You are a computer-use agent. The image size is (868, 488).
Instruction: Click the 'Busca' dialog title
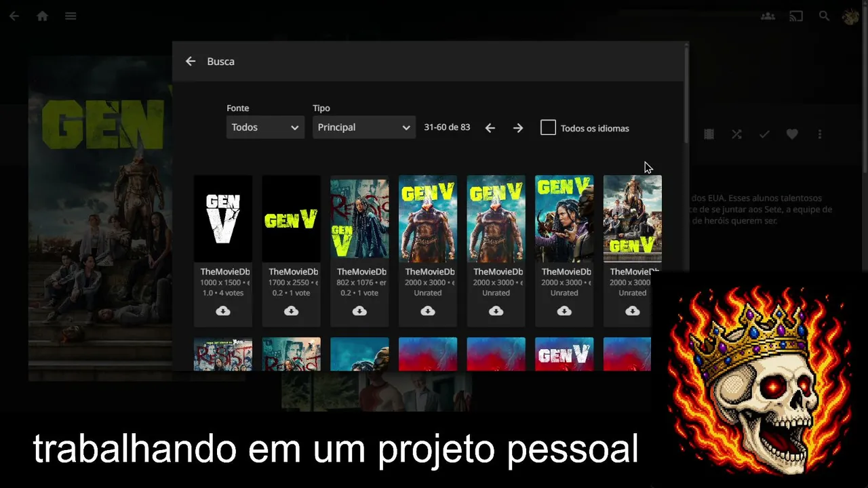221,61
